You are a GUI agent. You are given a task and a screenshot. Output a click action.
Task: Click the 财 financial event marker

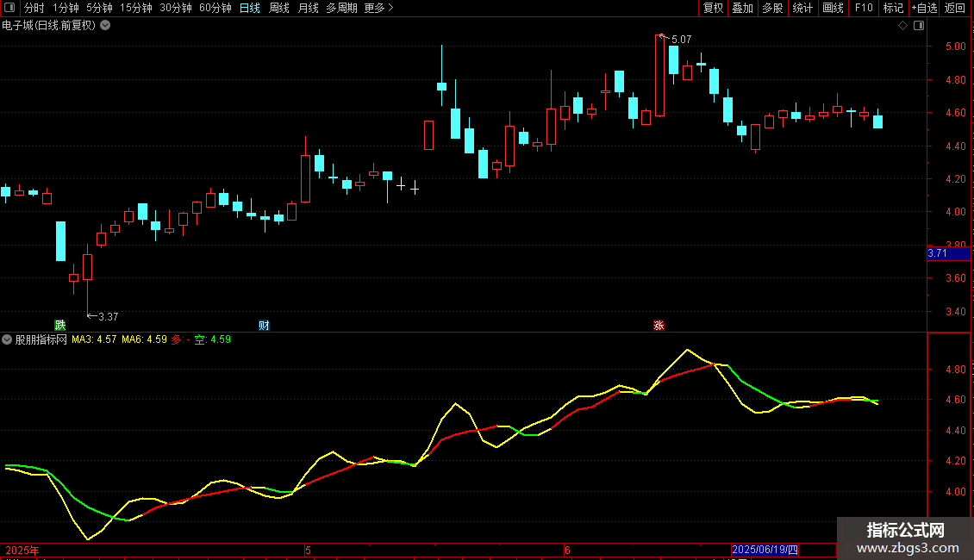click(x=264, y=326)
